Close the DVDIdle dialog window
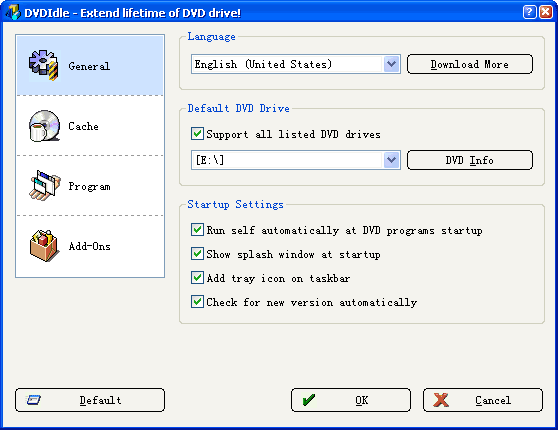The height and width of the screenshot is (430, 558). click(x=546, y=12)
